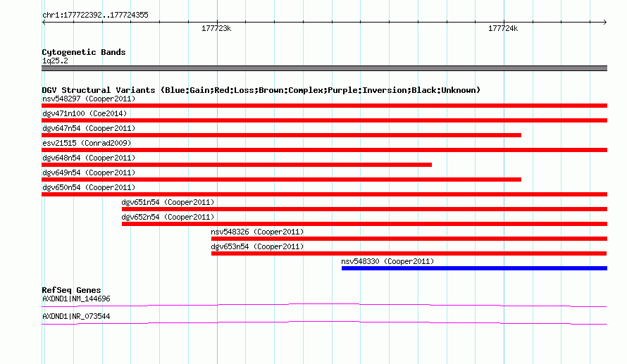
Task: Click the RefSeq Genes track title
Action: point(72,290)
